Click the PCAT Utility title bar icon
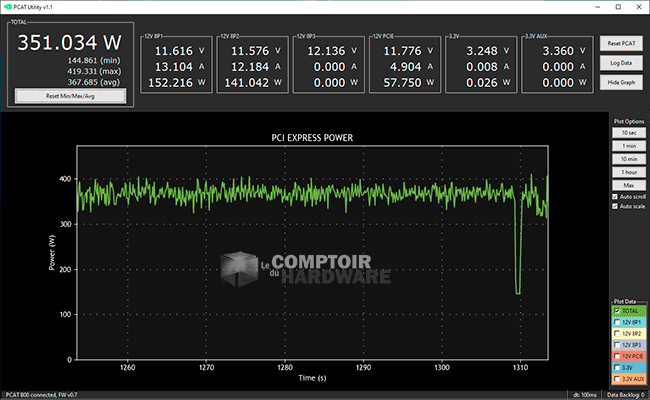Image resolution: width=650 pixels, height=400 pixels. coord(8,7)
